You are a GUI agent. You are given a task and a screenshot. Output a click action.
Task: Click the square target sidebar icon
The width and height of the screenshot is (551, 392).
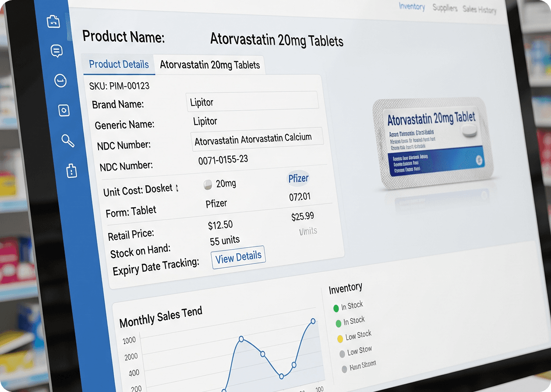click(64, 110)
